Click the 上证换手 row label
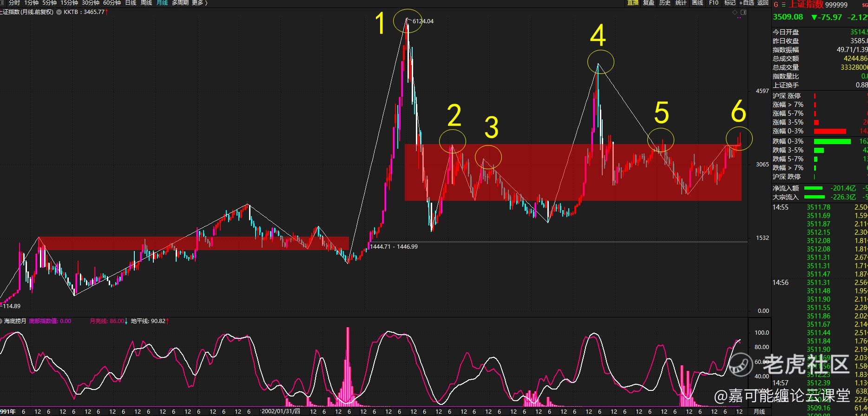Image resolution: width=868 pixels, height=416 pixels. 786,85
